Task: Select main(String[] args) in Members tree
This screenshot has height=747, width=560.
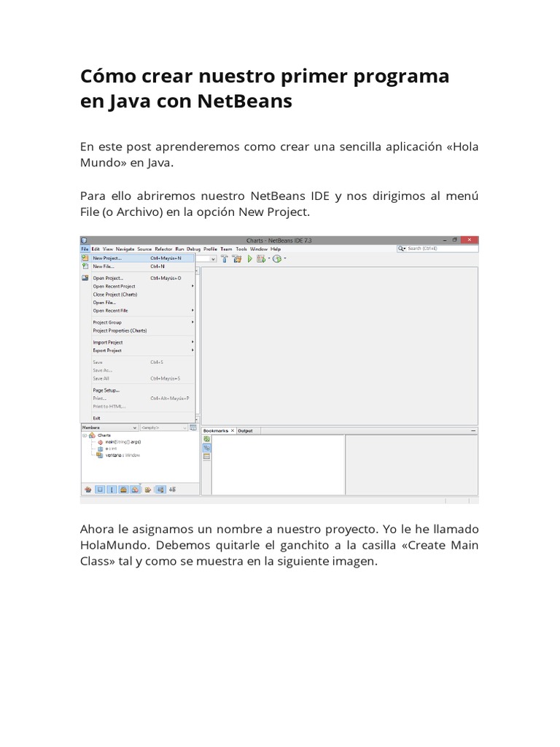Action: 122,442
